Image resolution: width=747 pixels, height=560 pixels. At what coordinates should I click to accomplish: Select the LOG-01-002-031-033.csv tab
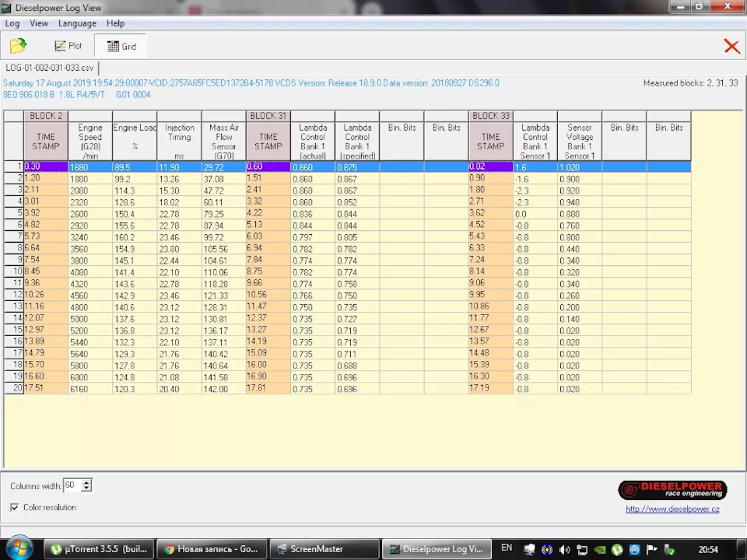point(50,68)
